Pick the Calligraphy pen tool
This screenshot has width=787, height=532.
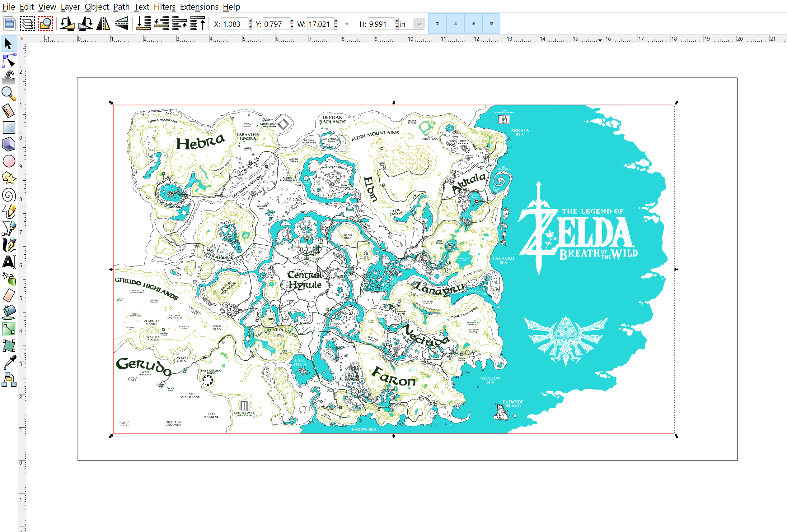[9, 245]
